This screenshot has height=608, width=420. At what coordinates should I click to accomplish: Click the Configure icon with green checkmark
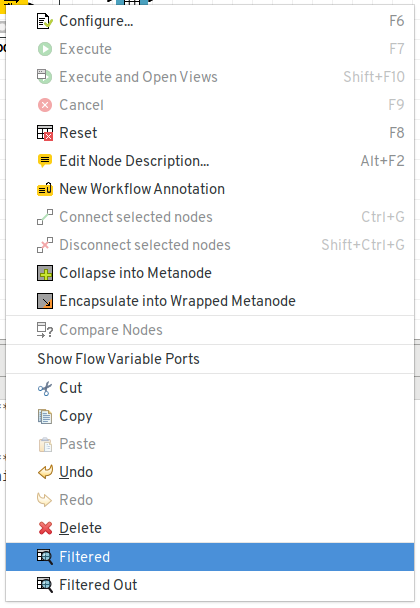pyautogui.click(x=45, y=21)
